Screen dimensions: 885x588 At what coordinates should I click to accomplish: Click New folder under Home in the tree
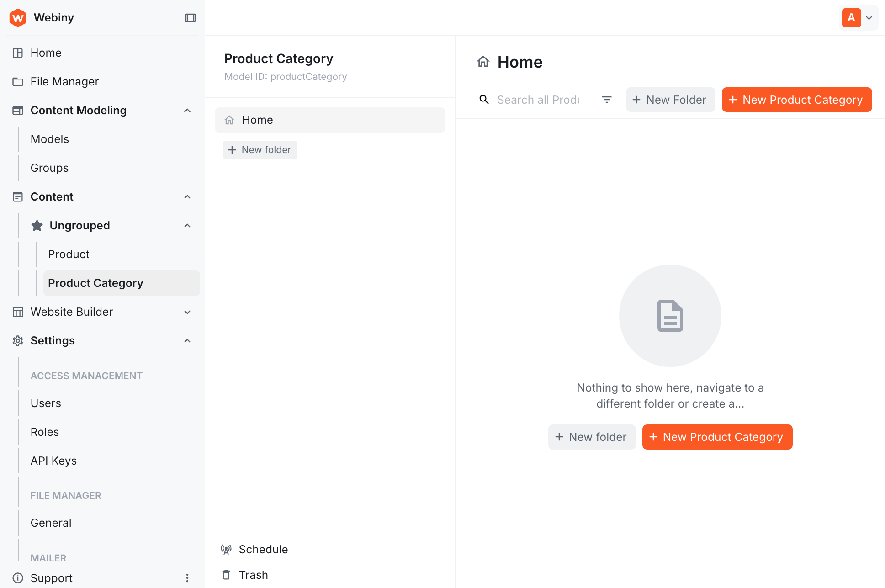tap(260, 149)
